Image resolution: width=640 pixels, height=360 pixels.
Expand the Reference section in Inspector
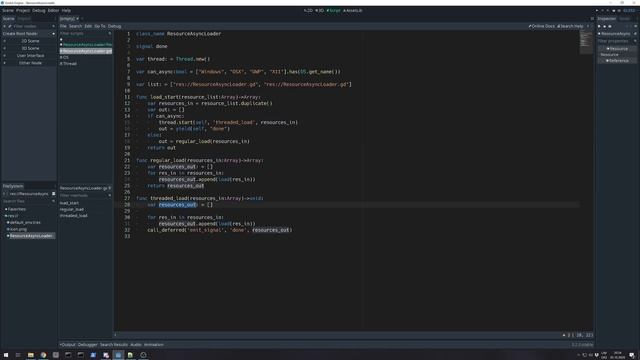tap(617, 60)
